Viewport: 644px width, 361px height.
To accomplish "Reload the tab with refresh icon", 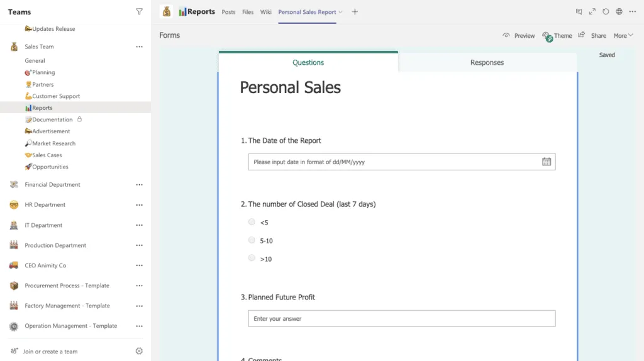I will pyautogui.click(x=606, y=11).
